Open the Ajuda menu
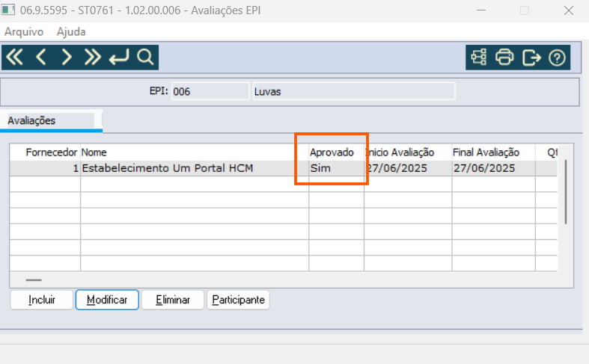The height and width of the screenshot is (364, 589). coord(71,31)
